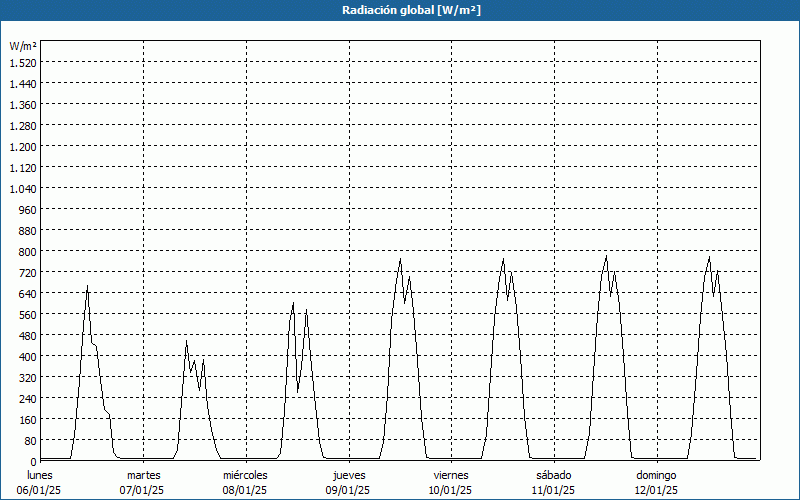Click the 07/01/25 date label
This screenshot has width=800, height=500.
142,490
